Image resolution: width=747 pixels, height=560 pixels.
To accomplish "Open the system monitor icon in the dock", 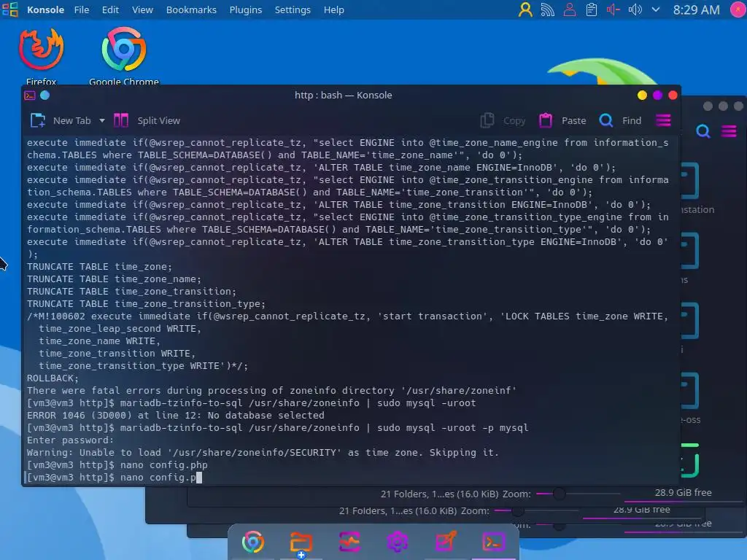I will [349, 542].
